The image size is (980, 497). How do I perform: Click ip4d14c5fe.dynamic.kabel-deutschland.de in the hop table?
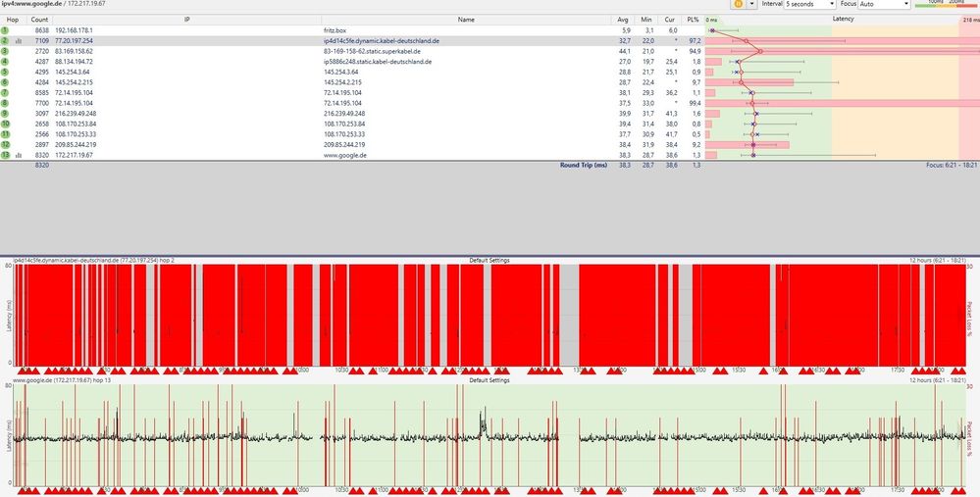click(x=382, y=40)
